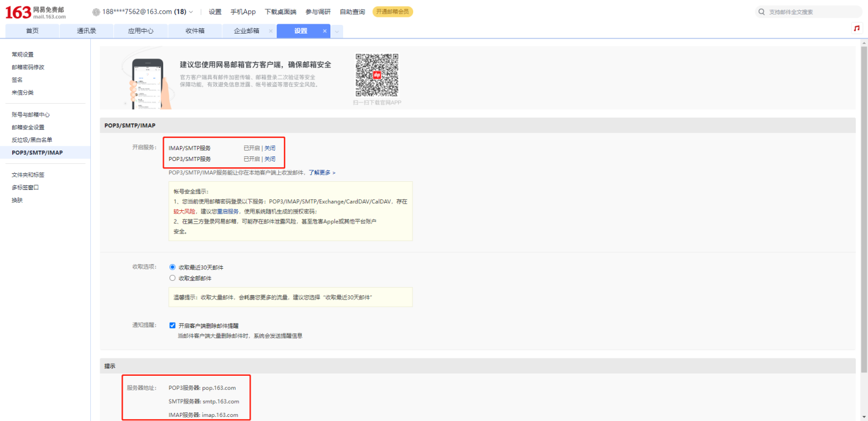Select 收取最近30天邮件 radio option
This screenshot has width=868, height=421.
coord(172,268)
